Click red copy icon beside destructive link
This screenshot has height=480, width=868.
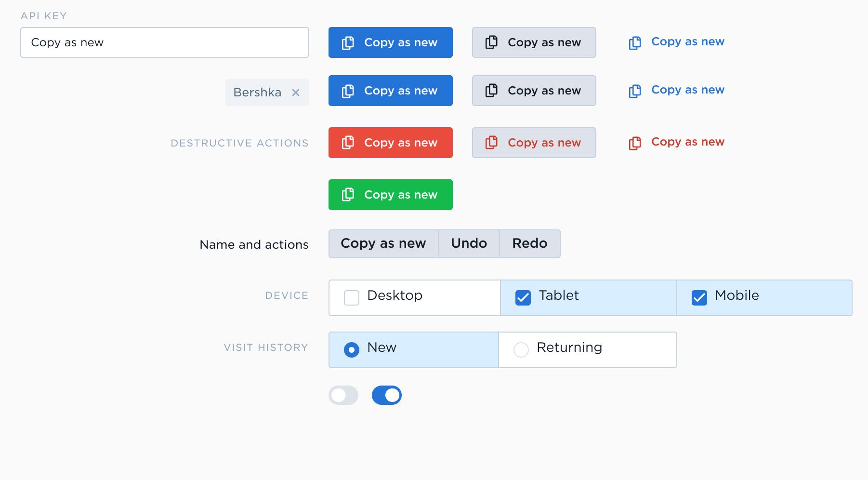[635, 143]
